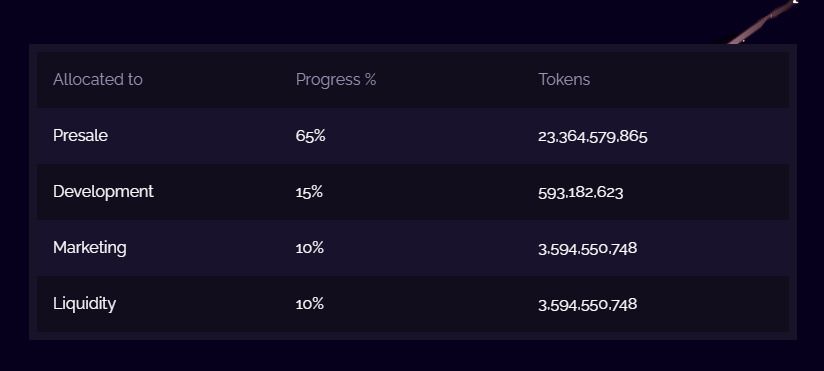
Task: Select the Liquidity row label
Action: 85,304
